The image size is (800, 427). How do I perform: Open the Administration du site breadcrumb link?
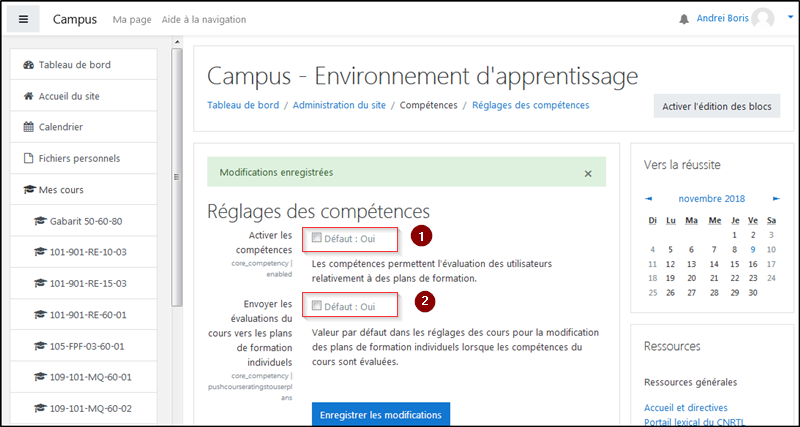[x=339, y=105]
